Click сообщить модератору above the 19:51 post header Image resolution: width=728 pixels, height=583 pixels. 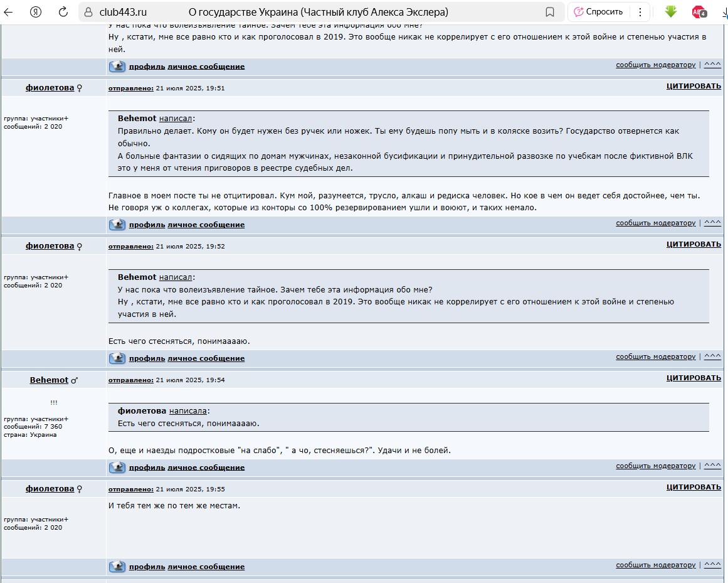click(x=655, y=65)
